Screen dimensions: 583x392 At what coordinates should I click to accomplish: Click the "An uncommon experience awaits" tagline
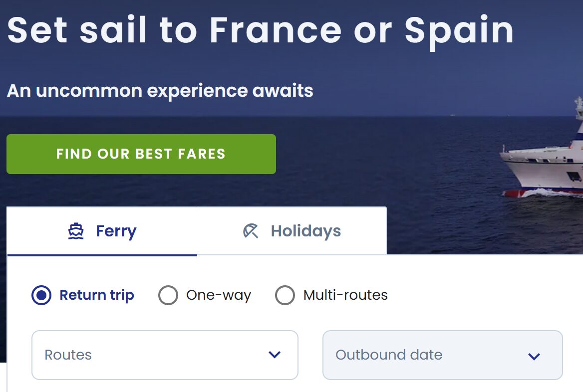[x=160, y=91]
